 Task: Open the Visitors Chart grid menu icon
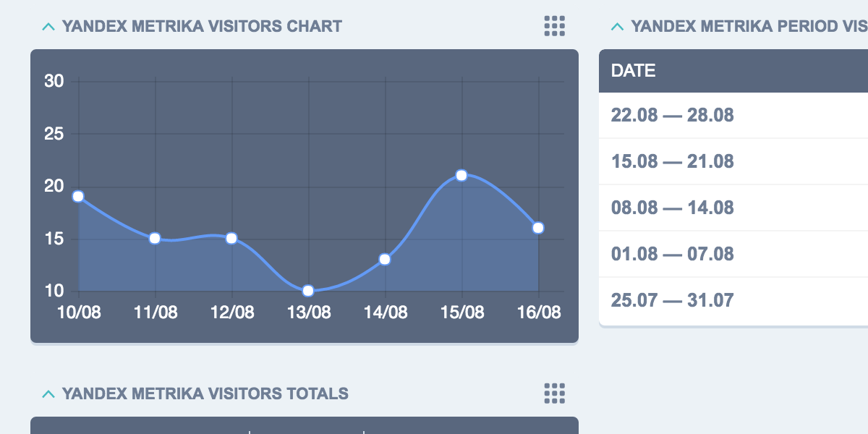[554, 26]
